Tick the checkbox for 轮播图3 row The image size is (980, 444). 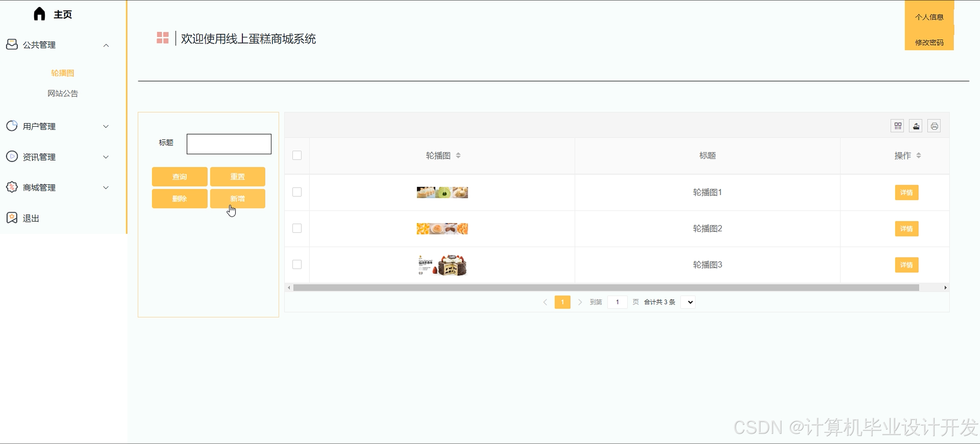pyautogui.click(x=297, y=264)
